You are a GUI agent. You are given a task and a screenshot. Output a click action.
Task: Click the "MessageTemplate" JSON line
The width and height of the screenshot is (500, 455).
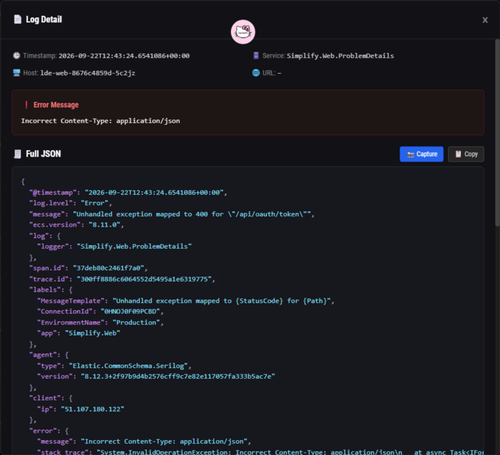point(186,301)
